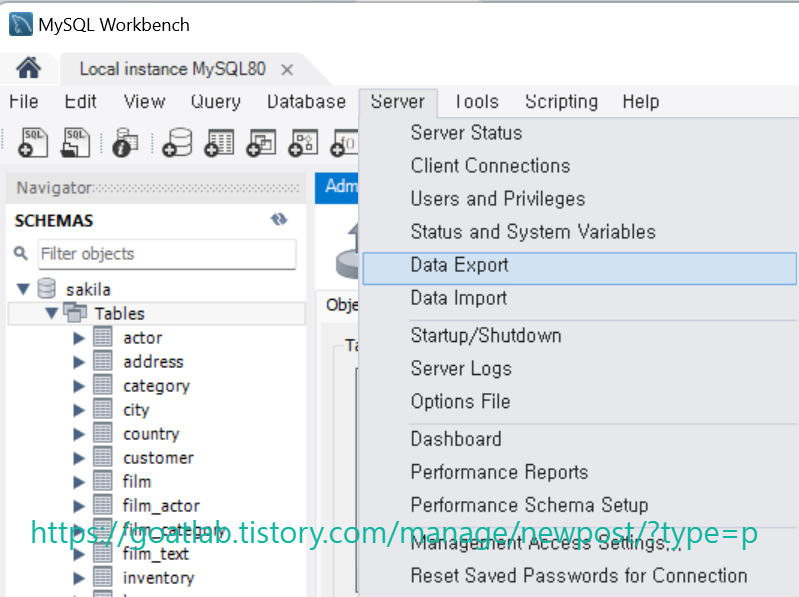
Task: Close the Local instance MySQL80 tab
Action: point(287,69)
